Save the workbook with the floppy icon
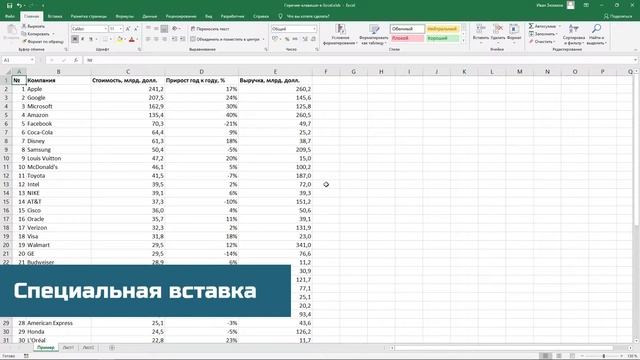The width and height of the screenshot is (640, 360). 9,5
